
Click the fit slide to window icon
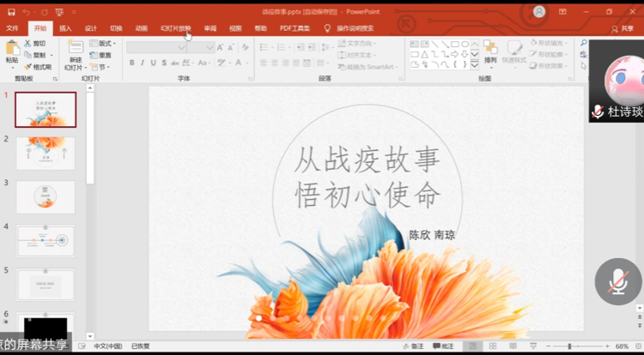[636, 346]
